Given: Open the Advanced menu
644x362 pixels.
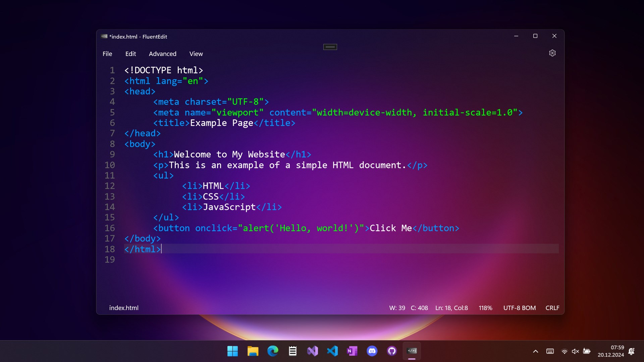Looking at the screenshot, I should tap(162, 54).
